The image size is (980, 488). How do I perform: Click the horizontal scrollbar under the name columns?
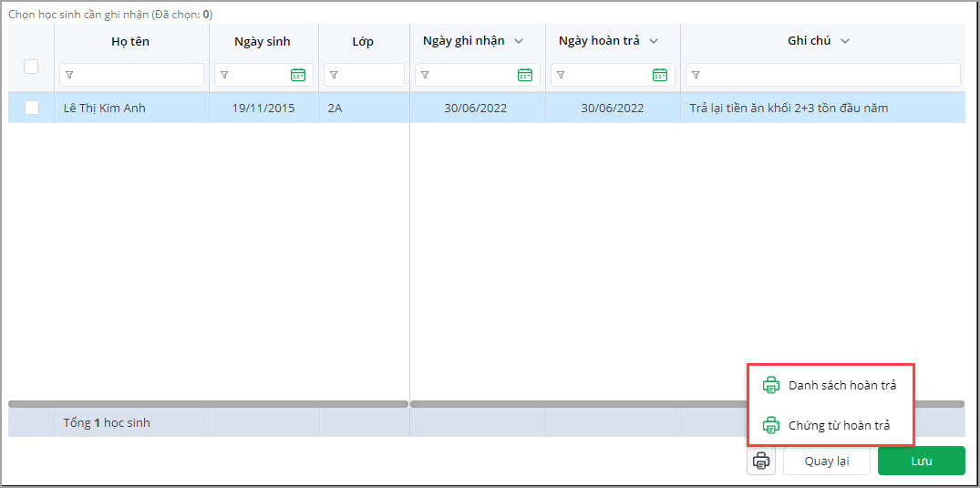(208, 404)
